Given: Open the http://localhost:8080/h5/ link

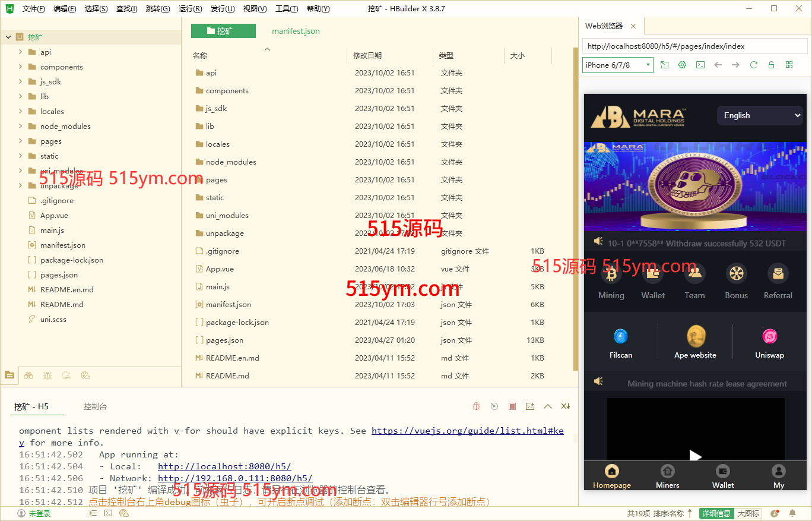Looking at the screenshot, I should click(224, 466).
